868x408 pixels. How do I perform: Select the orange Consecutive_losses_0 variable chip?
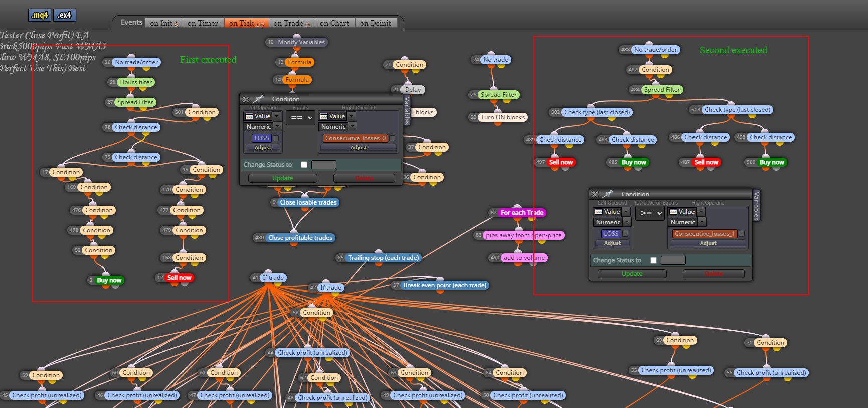(356, 138)
